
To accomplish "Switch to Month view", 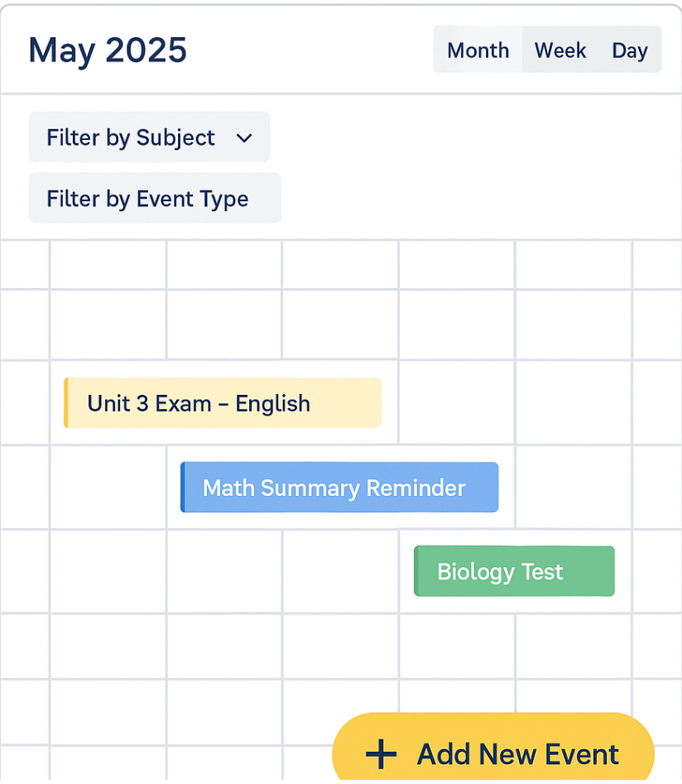I will click(478, 51).
